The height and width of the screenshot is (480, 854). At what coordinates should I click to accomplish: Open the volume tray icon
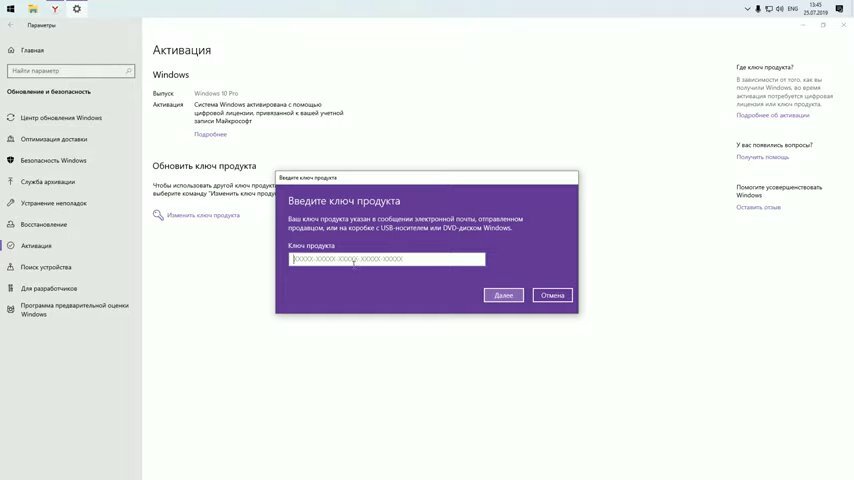pyautogui.click(x=779, y=9)
